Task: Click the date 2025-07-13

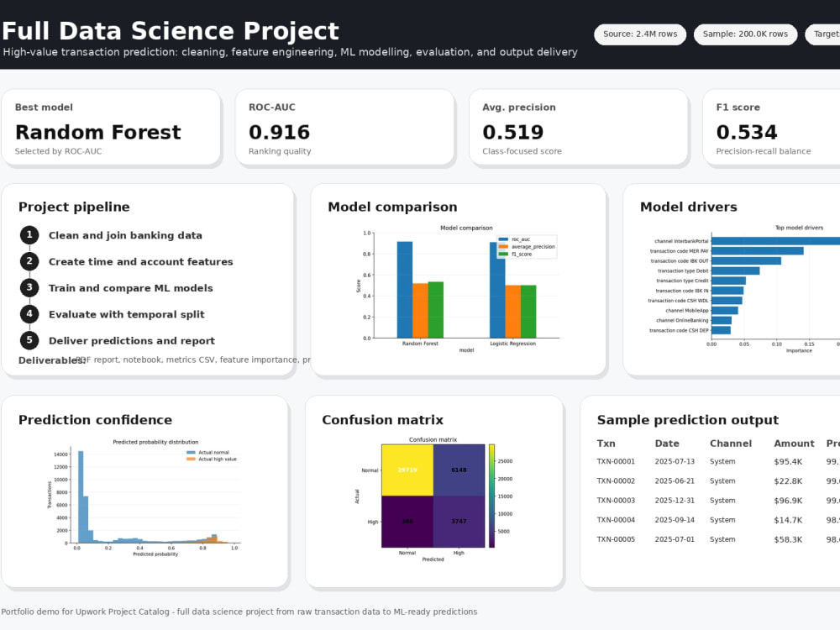Action: tap(675, 461)
